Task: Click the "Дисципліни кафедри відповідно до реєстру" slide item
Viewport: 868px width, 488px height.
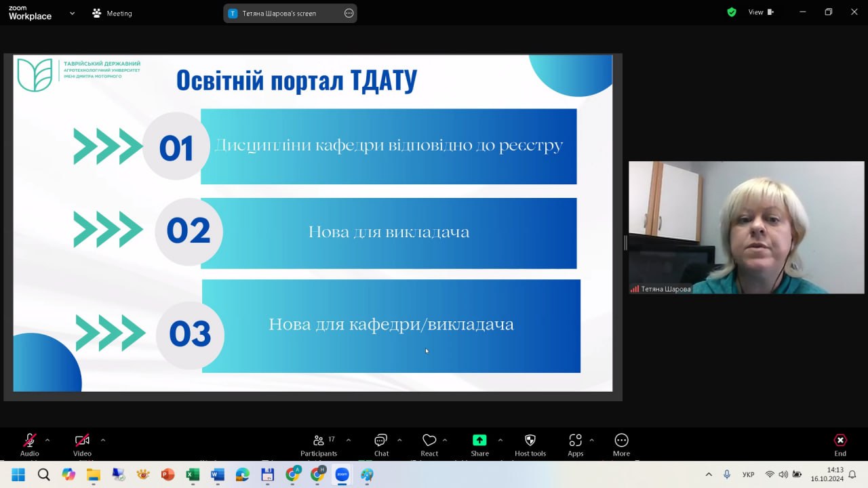Action: 389,146
